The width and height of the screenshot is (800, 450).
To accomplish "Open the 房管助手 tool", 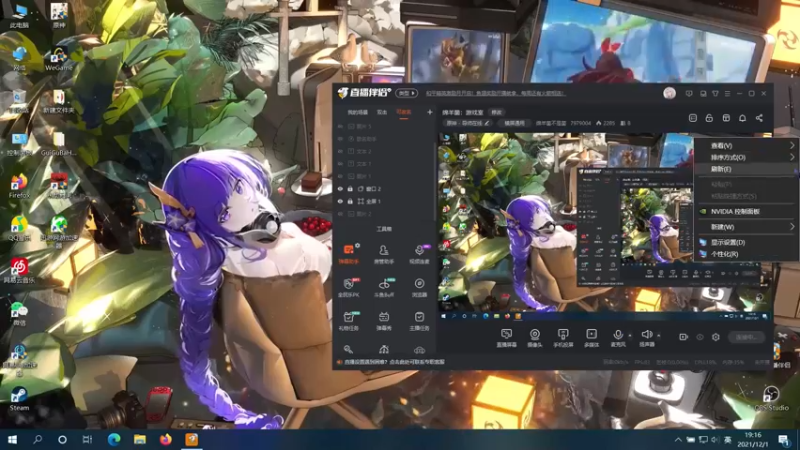I will pyautogui.click(x=384, y=254).
